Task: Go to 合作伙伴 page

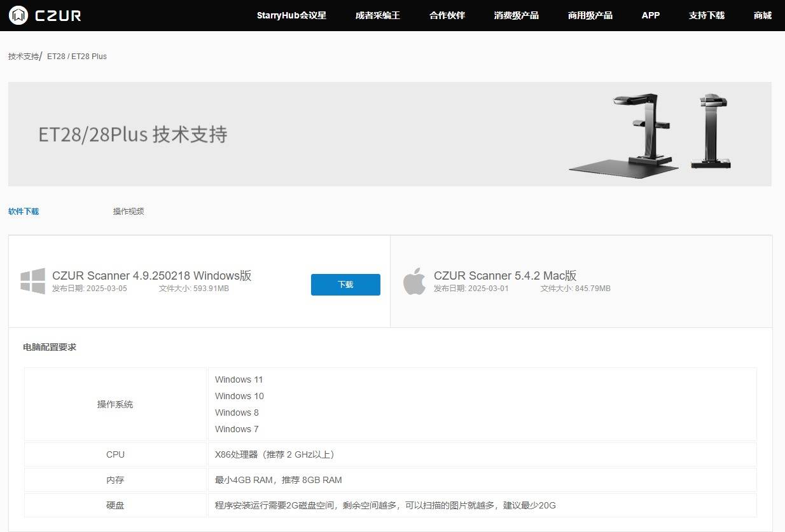Action: [x=447, y=15]
